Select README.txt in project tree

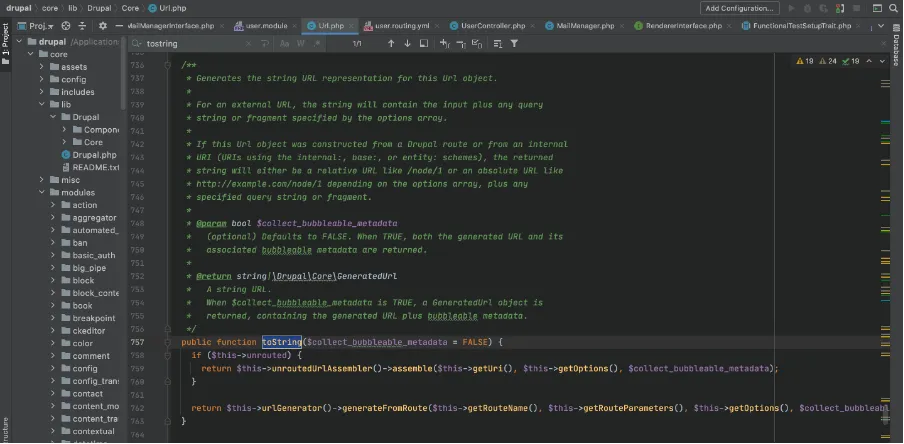(91, 168)
